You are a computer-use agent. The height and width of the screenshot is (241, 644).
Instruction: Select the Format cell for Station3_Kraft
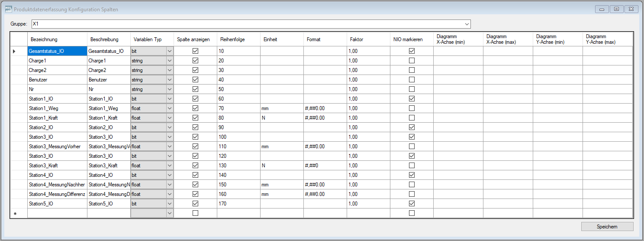coord(325,166)
